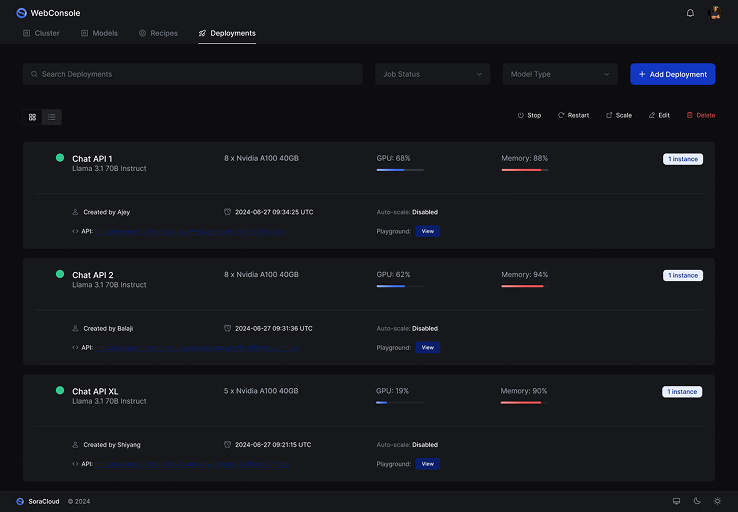Click API code icon in Chat API XL card
This screenshot has width=738, height=512.
(75, 464)
